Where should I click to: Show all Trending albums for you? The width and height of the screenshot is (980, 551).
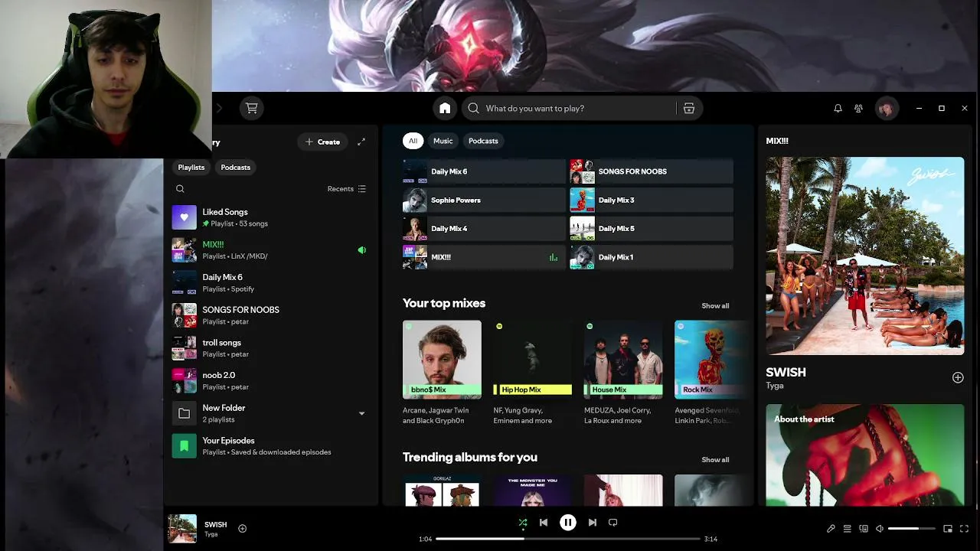(715, 460)
